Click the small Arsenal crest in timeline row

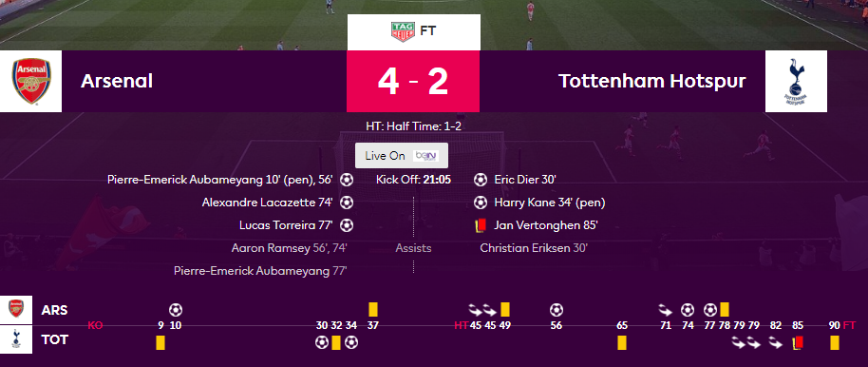tap(16, 310)
